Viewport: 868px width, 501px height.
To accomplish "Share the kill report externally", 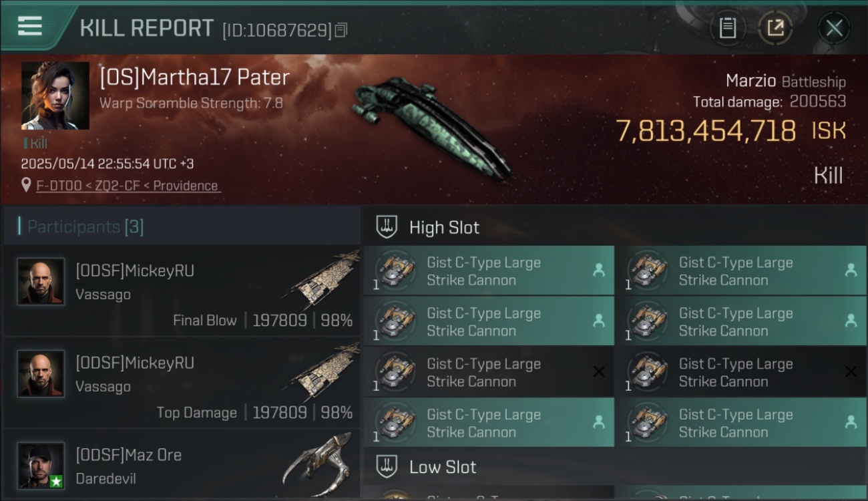I will click(775, 28).
